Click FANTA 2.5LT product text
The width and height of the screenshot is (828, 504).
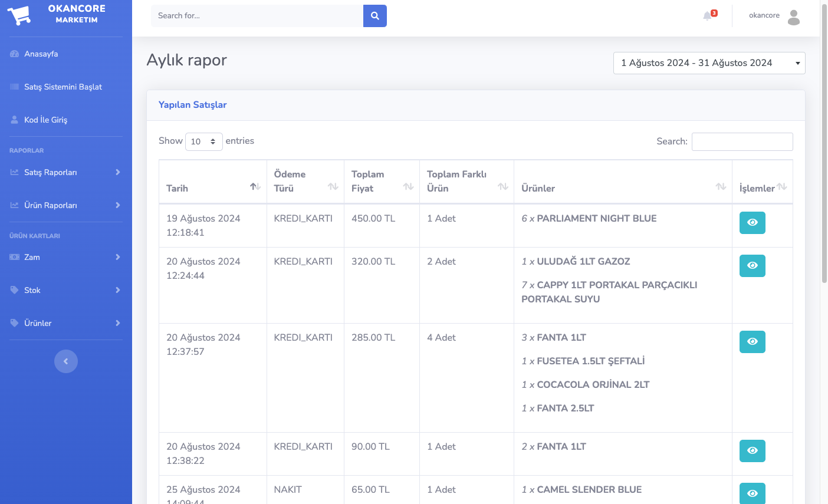(566, 409)
